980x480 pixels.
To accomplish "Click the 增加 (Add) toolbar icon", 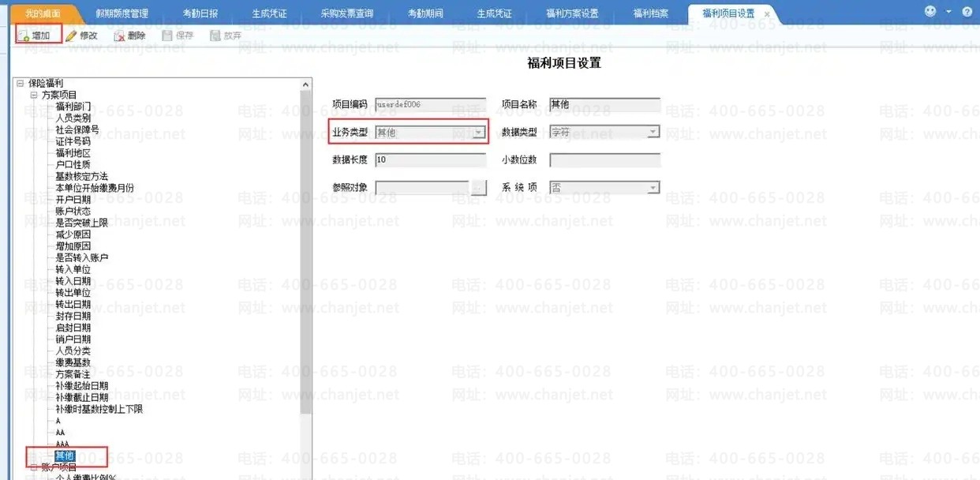I will pyautogui.click(x=24, y=36).
